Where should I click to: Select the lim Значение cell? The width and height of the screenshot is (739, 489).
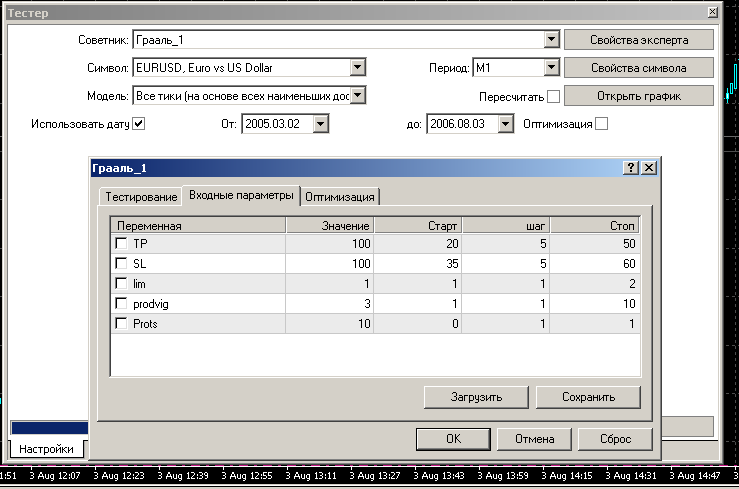tap(329, 284)
